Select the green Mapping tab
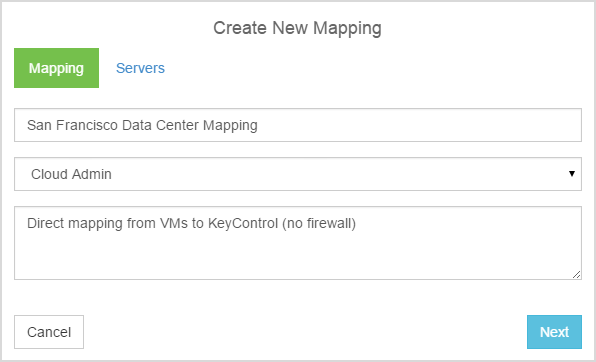Image resolution: width=596 pixels, height=362 pixels. (56, 68)
